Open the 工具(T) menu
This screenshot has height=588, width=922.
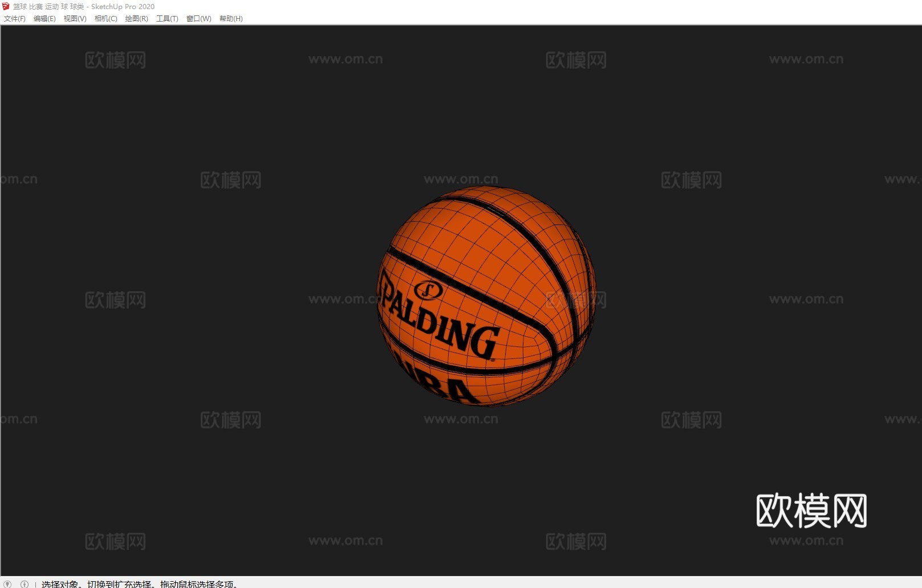click(x=167, y=19)
